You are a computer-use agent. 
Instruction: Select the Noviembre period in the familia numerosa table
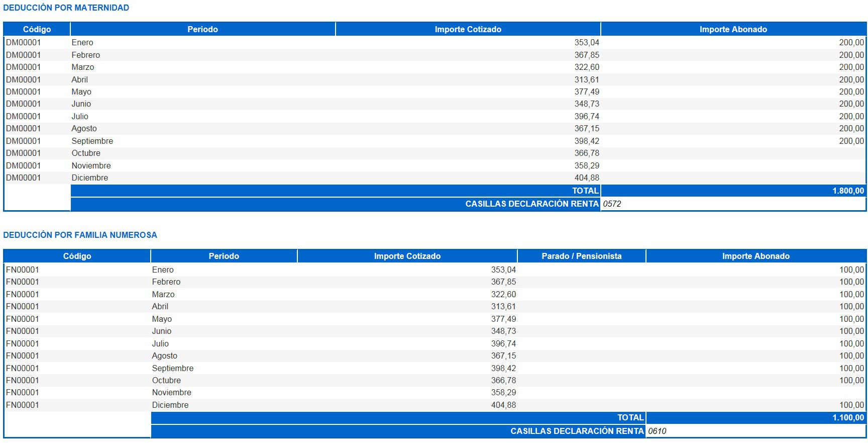click(x=171, y=392)
